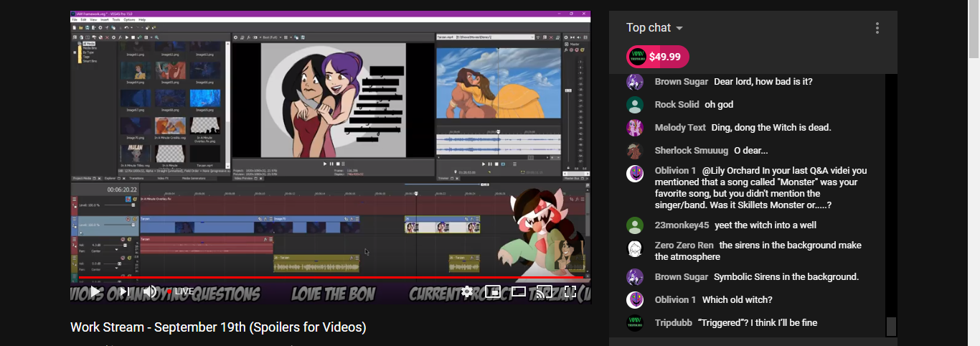980x346 pixels.
Task: Click the live chat scrollbar thumb
Action: point(891,327)
